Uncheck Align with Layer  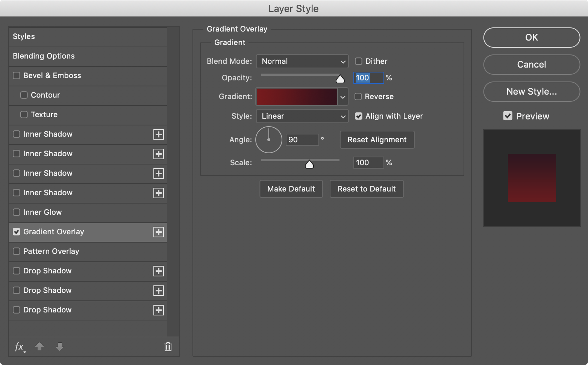[359, 116]
